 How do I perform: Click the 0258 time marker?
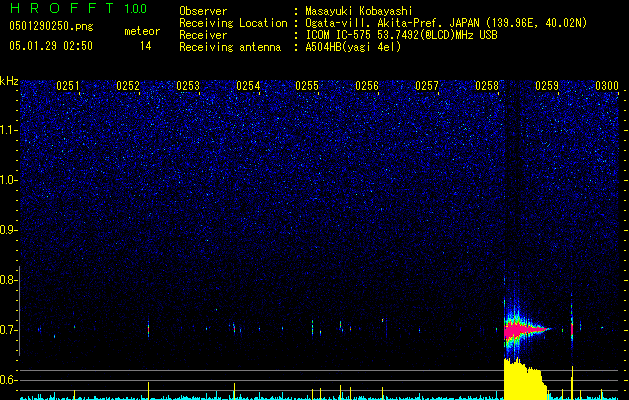[x=487, y=86]
